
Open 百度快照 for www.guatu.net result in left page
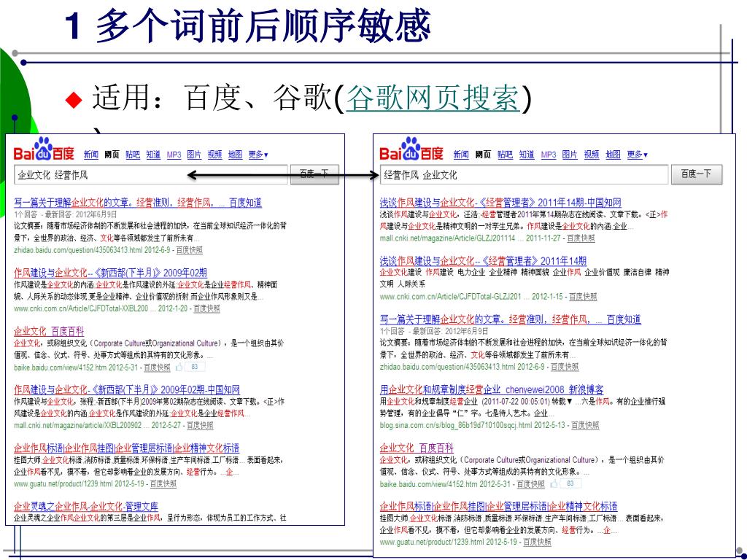[163, 484]
